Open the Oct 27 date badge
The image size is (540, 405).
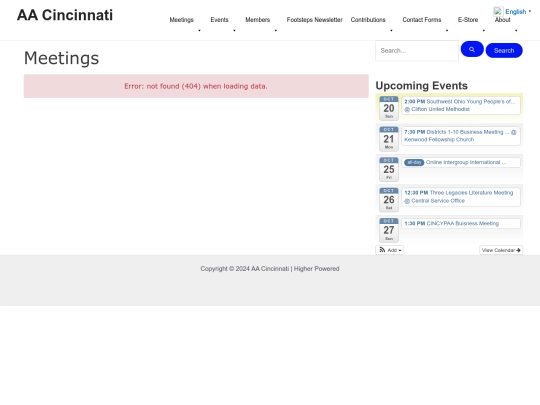(389, 230)
